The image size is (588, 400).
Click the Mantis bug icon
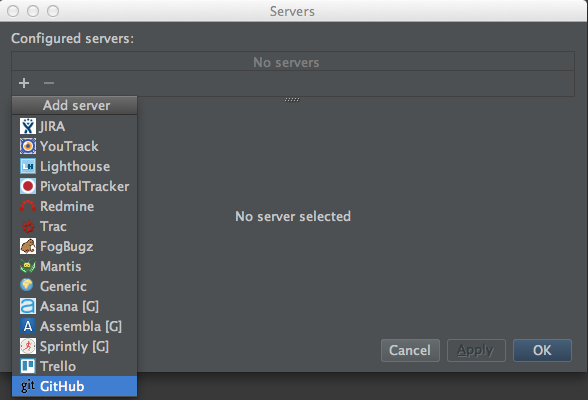tap(28, 266)
